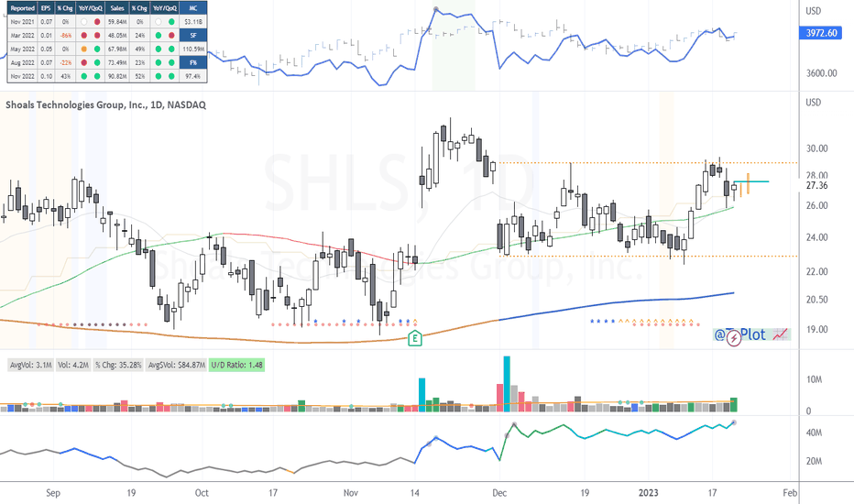Click the 43% EPS change cell
The image size is (854, 504).
(65, 76)
